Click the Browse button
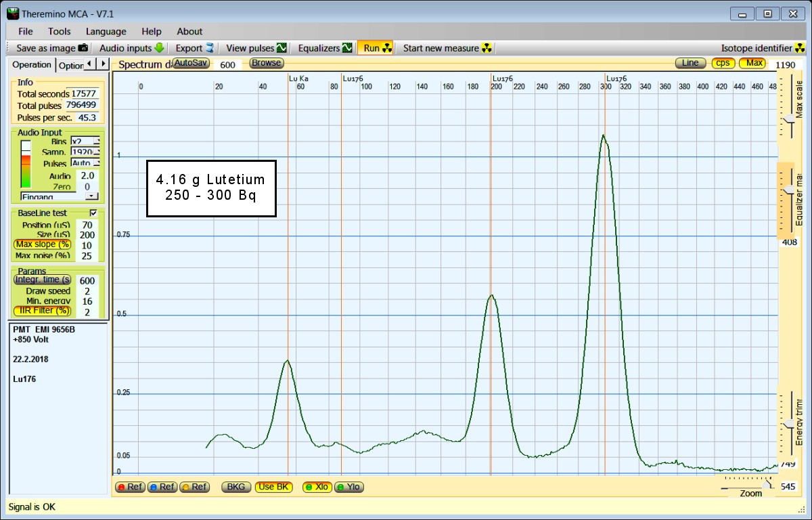Image resolution: width=812 pixels, height=520 pixels. [x=267, y=63]
